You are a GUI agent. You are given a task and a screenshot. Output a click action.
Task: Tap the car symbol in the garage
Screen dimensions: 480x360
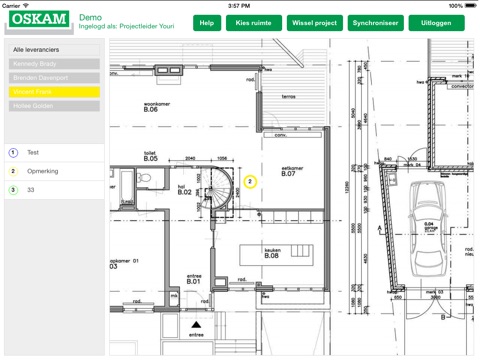tap(428, 229)
